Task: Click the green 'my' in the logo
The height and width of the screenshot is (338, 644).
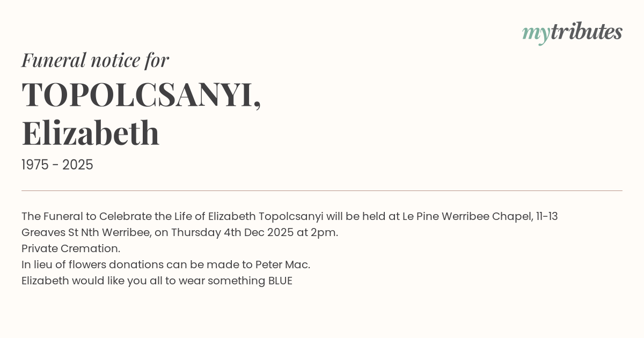Action: tap(536, 33)
